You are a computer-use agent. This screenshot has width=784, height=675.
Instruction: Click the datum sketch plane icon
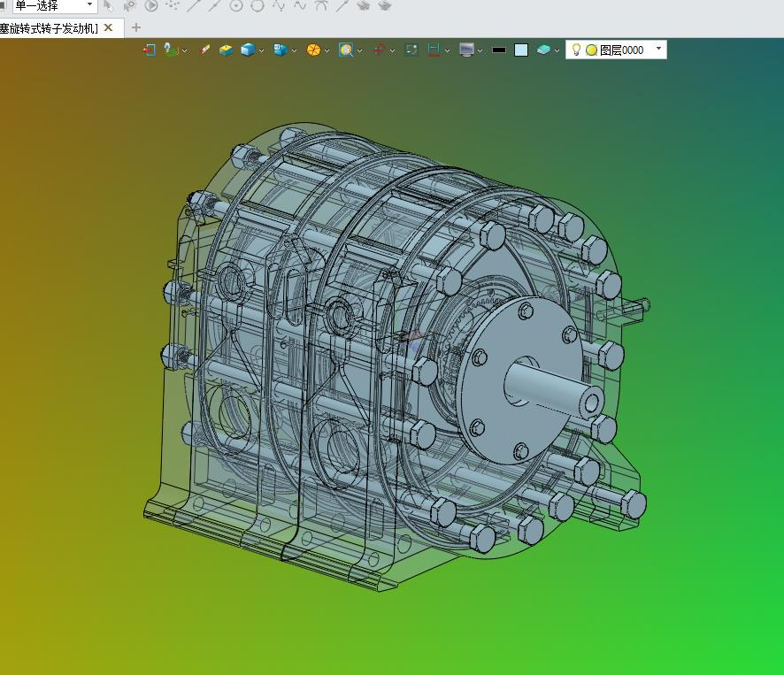click(171, 50)
